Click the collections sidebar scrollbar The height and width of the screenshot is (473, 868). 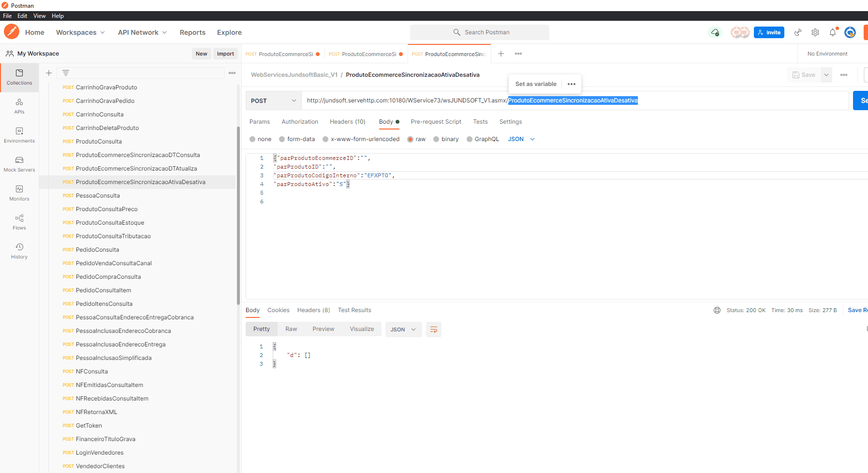(238, 215)
